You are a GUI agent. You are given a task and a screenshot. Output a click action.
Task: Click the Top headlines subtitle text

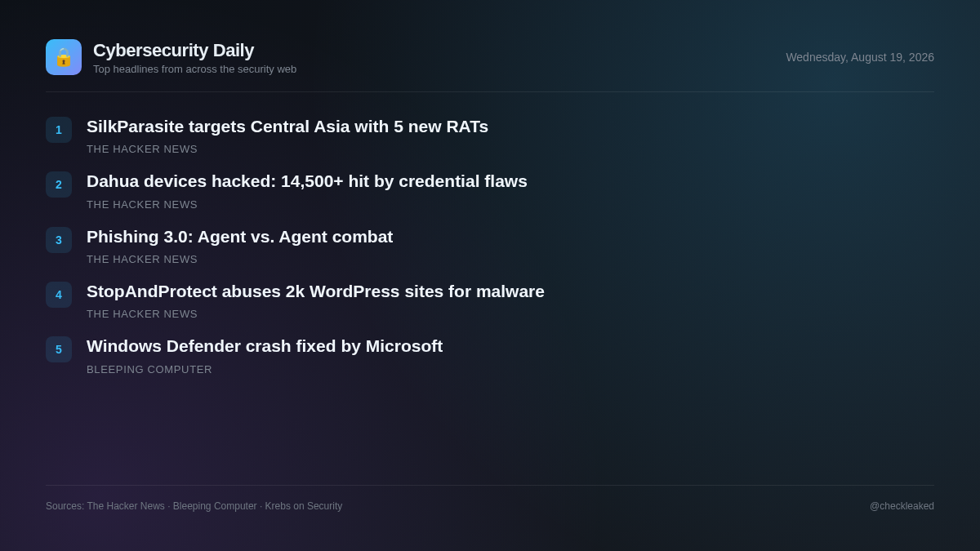click(194, 69)
